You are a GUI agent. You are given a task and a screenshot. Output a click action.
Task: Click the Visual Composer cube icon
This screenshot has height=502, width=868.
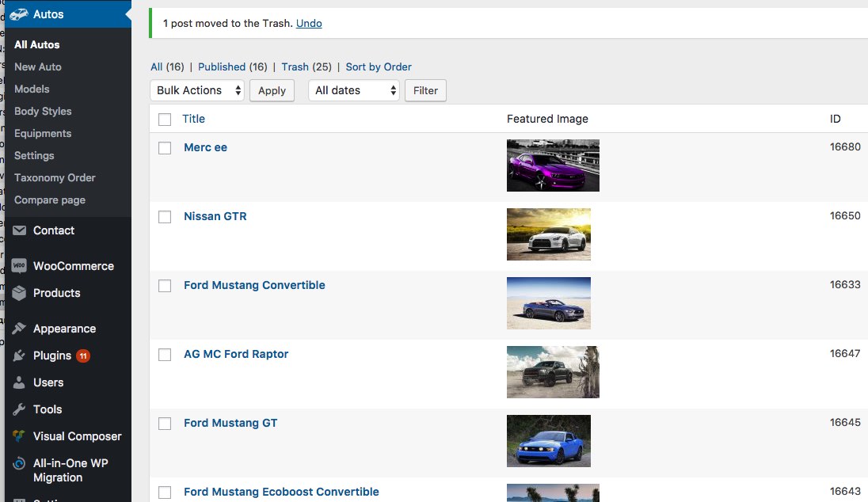19,436
